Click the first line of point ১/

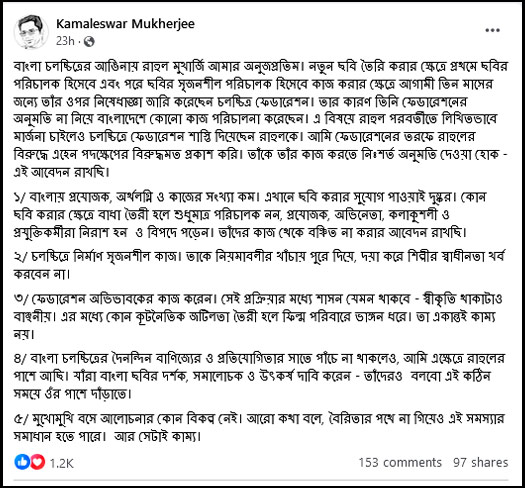(x=250, y=197)
